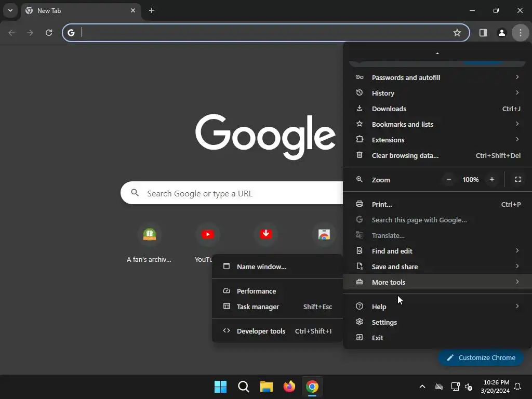Launch Firefox from the taskbar
532x399 pixels.
click(x=289, y=387)
